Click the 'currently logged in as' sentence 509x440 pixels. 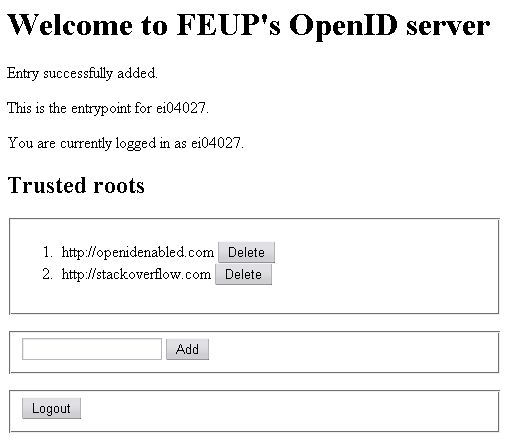126,143
